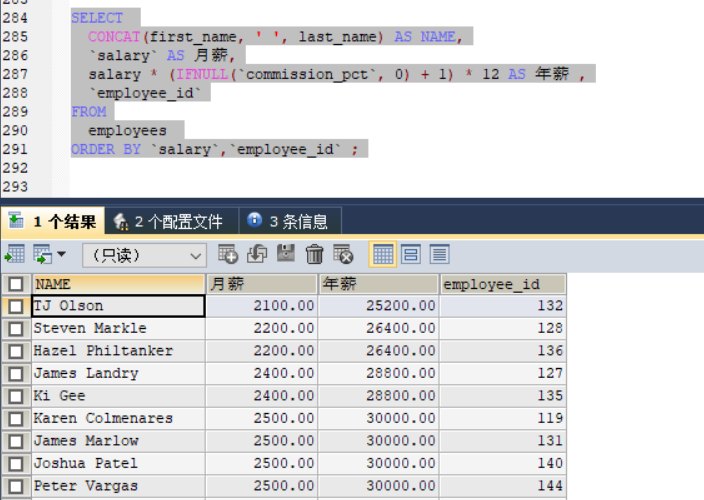
Task: Click the ORDER BY keyword on line 291
Action: point(106,149)
